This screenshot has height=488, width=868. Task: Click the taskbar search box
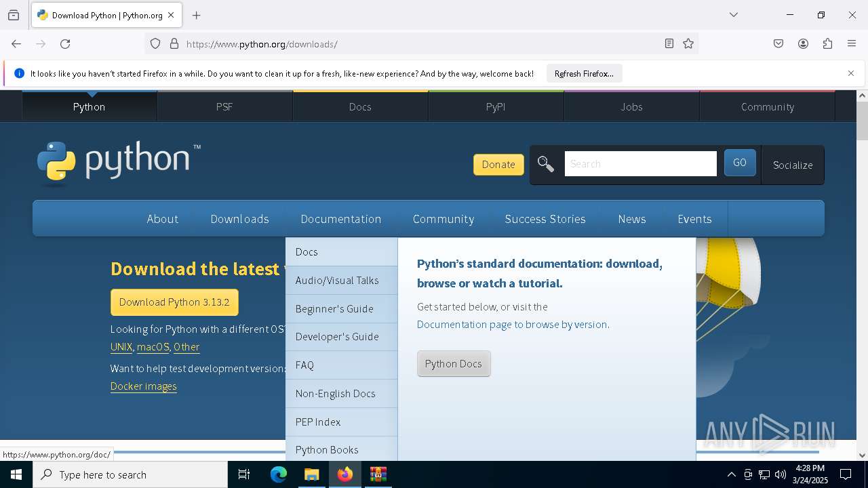130,474
